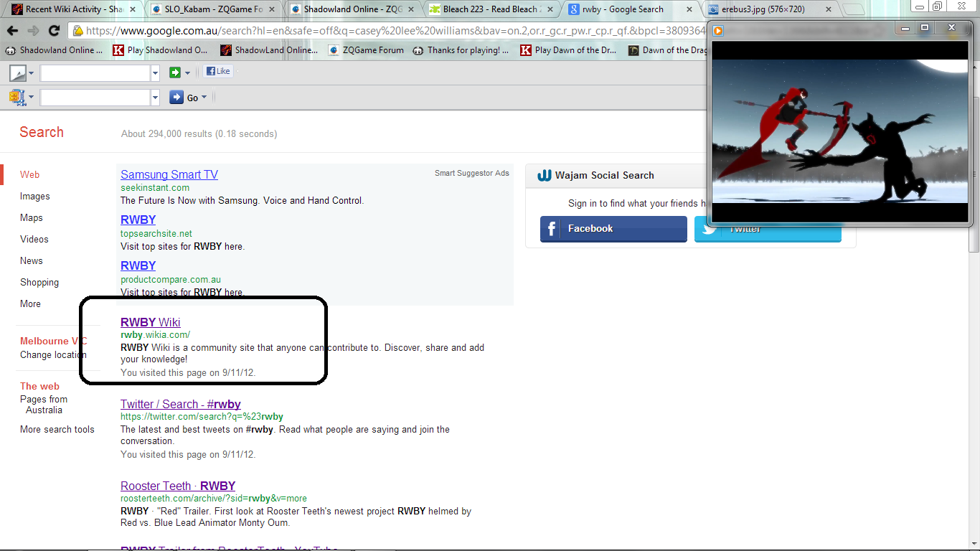Open Play Shadowland O... Kabam bookmark
The width and height of the screenshot is (980, 551).
coord(160,50)
